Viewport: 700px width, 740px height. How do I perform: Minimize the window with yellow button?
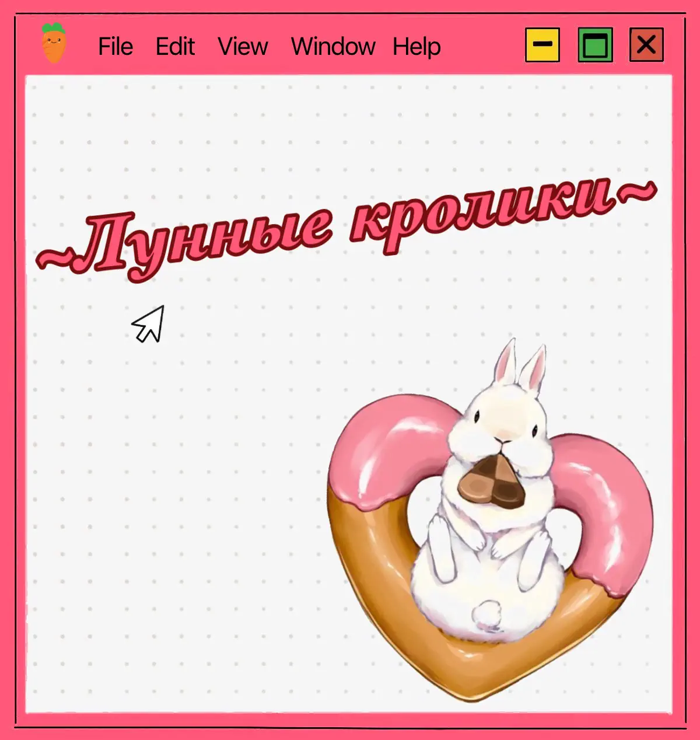542,44
